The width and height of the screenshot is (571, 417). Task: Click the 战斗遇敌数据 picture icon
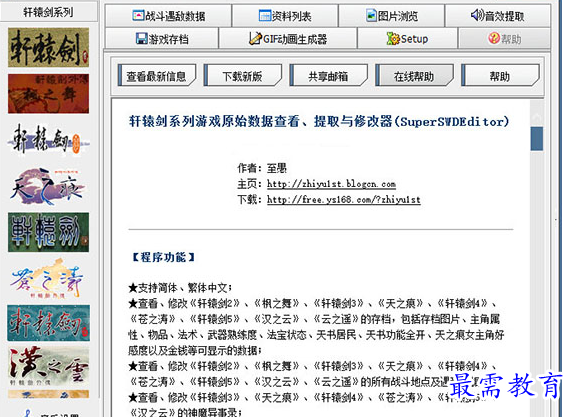(x=138, y=15)
